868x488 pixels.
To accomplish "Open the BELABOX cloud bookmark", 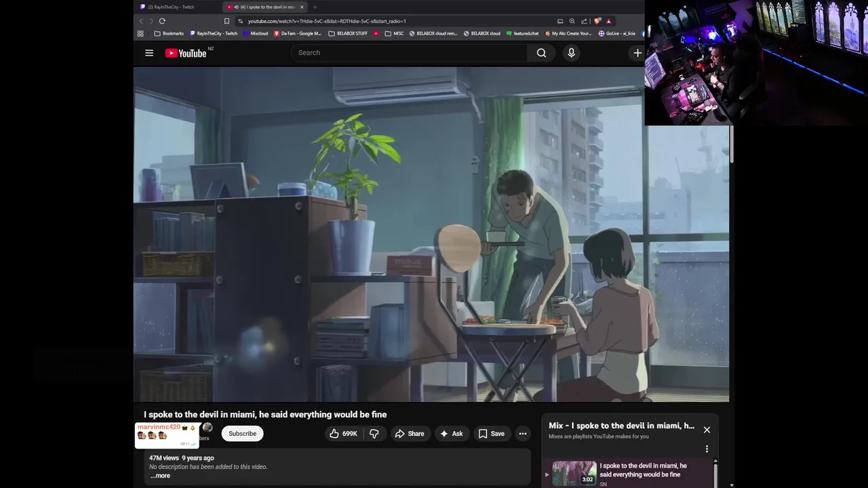I will coord(482,33).
